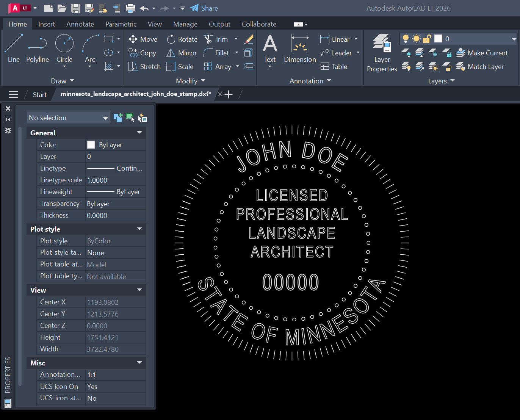This screenshot has width=520, height=420.
Task: Open the Linear dimension dropdown arrow
Action: click(356, 39)
